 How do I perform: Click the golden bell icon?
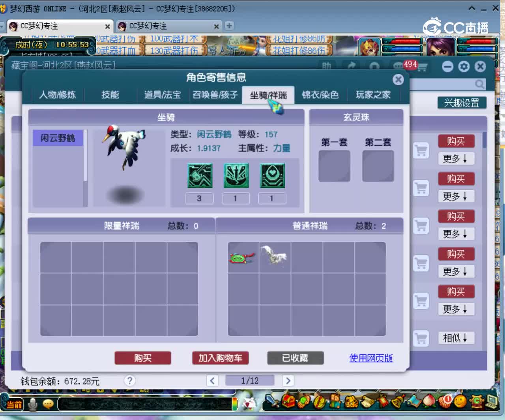[x=398, y=402]
